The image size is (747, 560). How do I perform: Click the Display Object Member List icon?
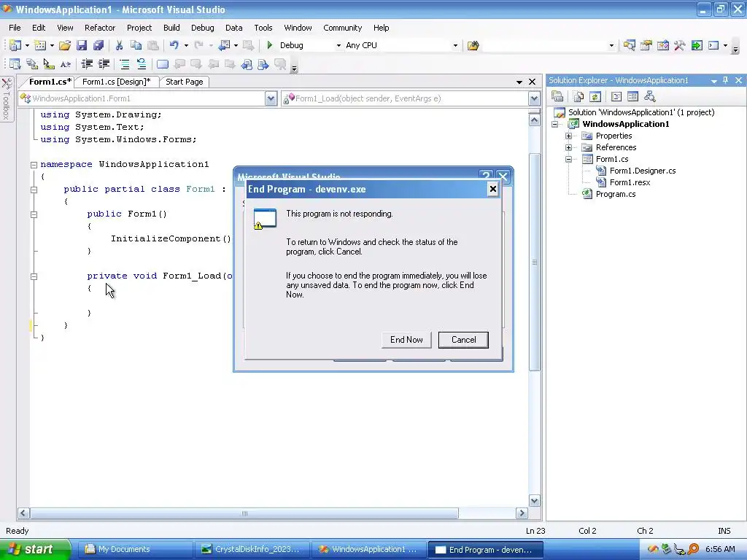pos(15,64)
